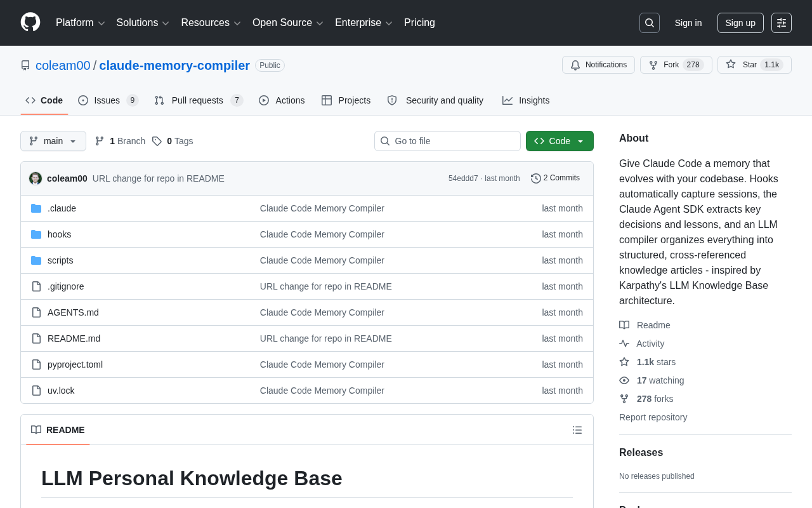
Task: Open appearance settings icon beside Sign up
Action: tap(782, 23)
